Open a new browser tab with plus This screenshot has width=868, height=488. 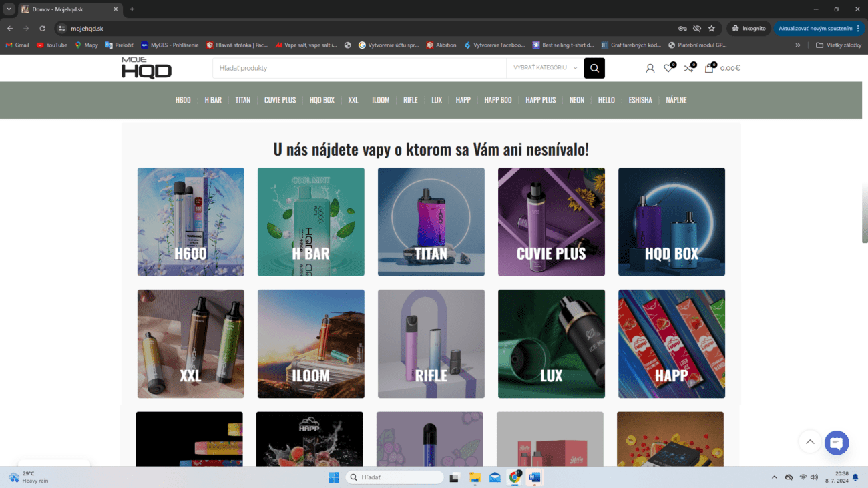click(132, 9)
